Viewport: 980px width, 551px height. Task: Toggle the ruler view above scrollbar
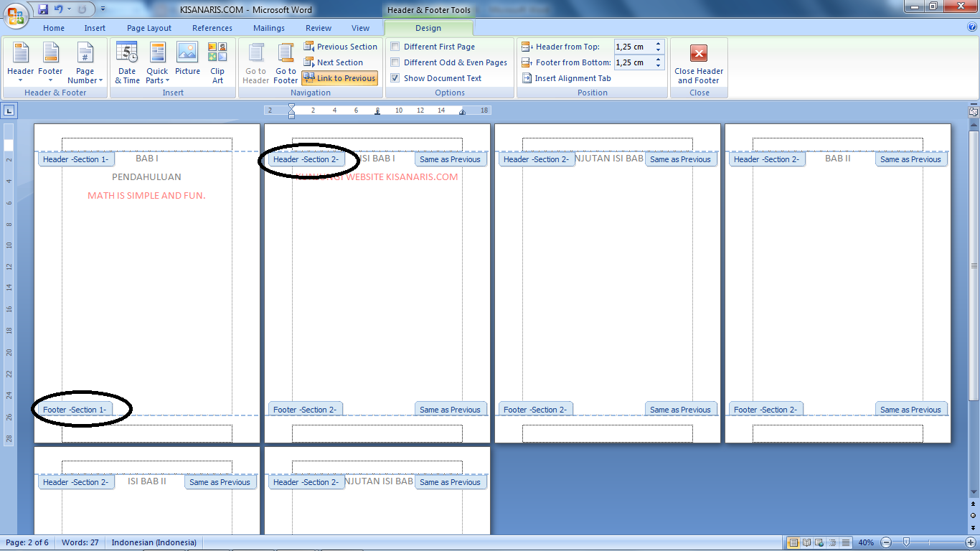coord(974,112)
